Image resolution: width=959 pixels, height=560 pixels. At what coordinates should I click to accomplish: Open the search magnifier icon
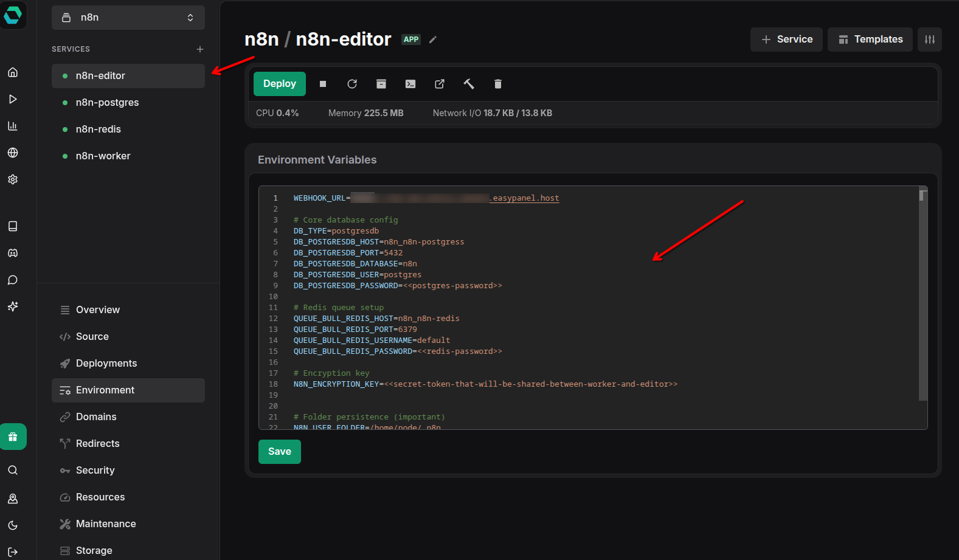coord(13,470)
